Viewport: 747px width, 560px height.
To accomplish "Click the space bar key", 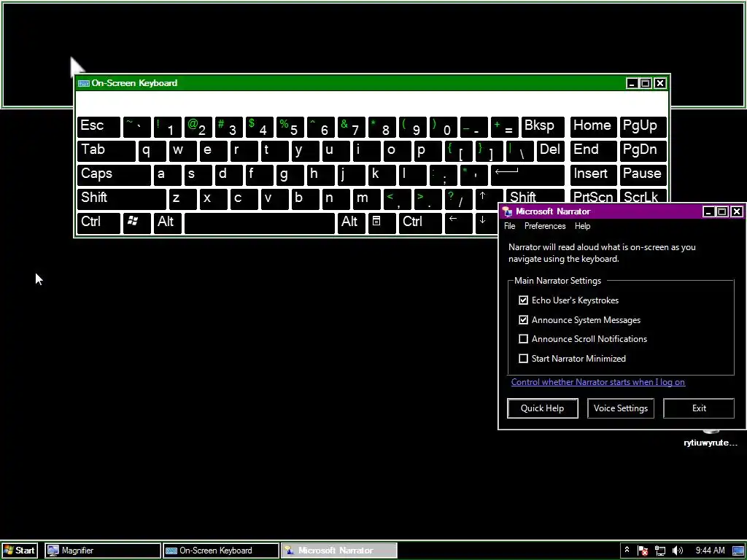I will [260, 223].
